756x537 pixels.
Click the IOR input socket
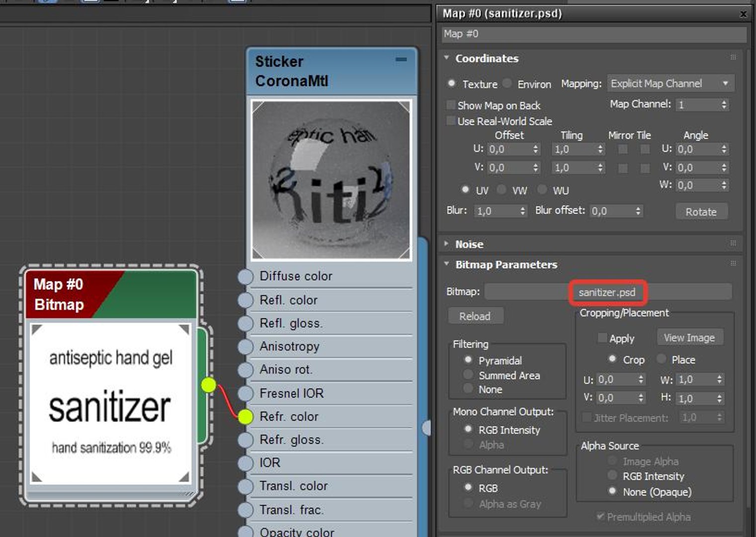tap(246, 463)
